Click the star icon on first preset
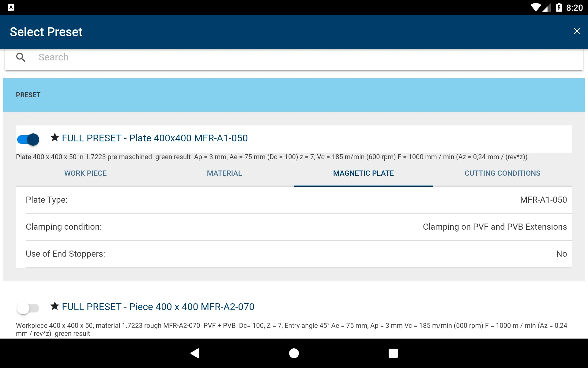Viewport: 588px width, 368px height. tap(54, 137)
